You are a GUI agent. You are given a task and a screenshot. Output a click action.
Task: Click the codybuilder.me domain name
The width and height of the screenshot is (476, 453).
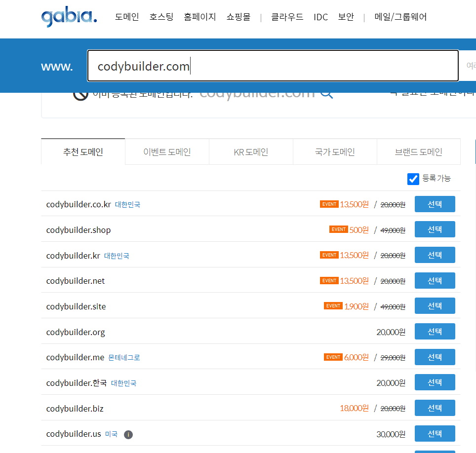coord(75,357)
